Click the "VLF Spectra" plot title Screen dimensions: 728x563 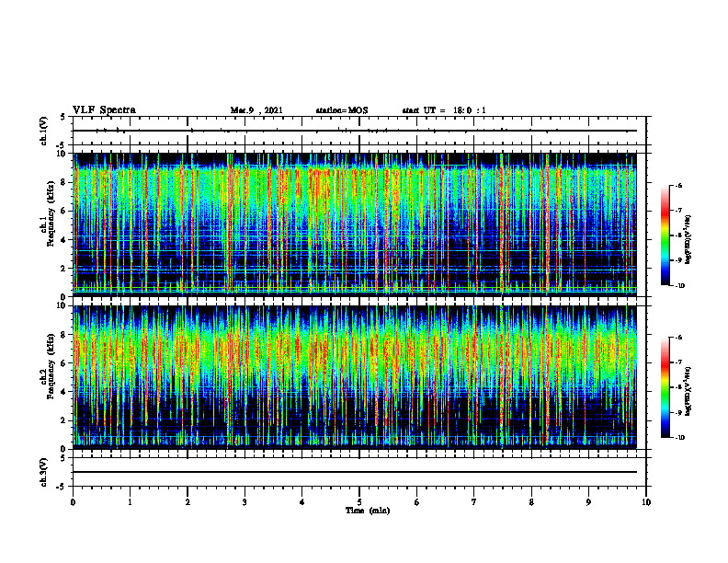[x=104, y=110]
